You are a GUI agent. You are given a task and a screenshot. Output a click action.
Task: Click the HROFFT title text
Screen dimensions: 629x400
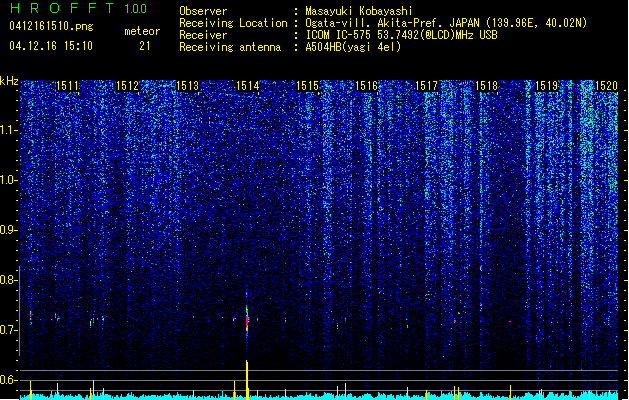click(x=62, y=8)
